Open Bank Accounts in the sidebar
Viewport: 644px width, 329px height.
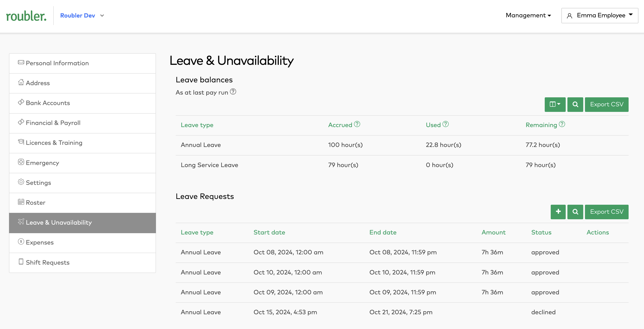tap(82, 103)
